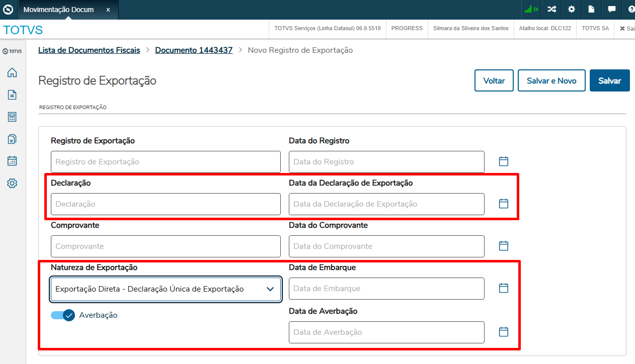Go to Lista de Documentos Fiscais breadcrumb
This screenshot has width=635, height=364.
(90, 50)
